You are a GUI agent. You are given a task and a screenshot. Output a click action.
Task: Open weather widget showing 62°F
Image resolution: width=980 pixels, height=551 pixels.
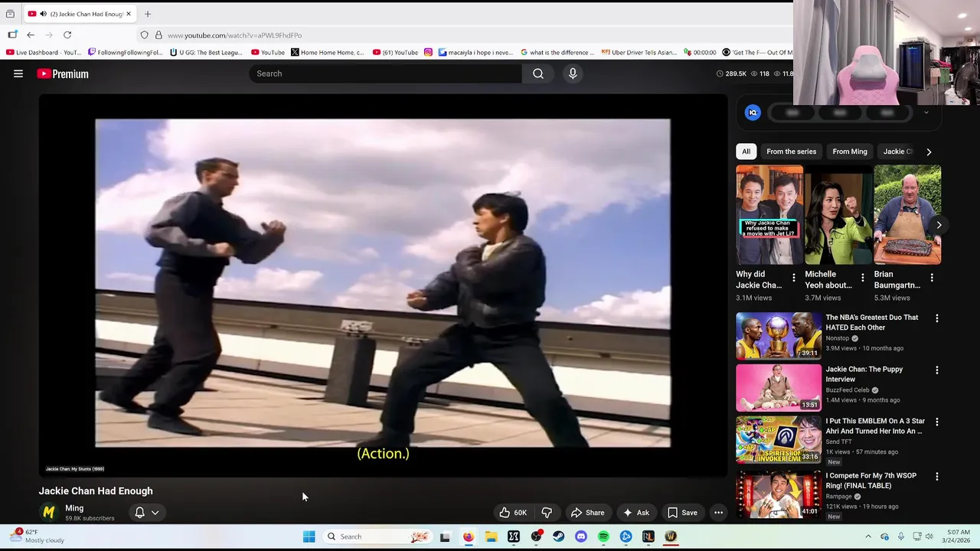(x=37, y=536)
